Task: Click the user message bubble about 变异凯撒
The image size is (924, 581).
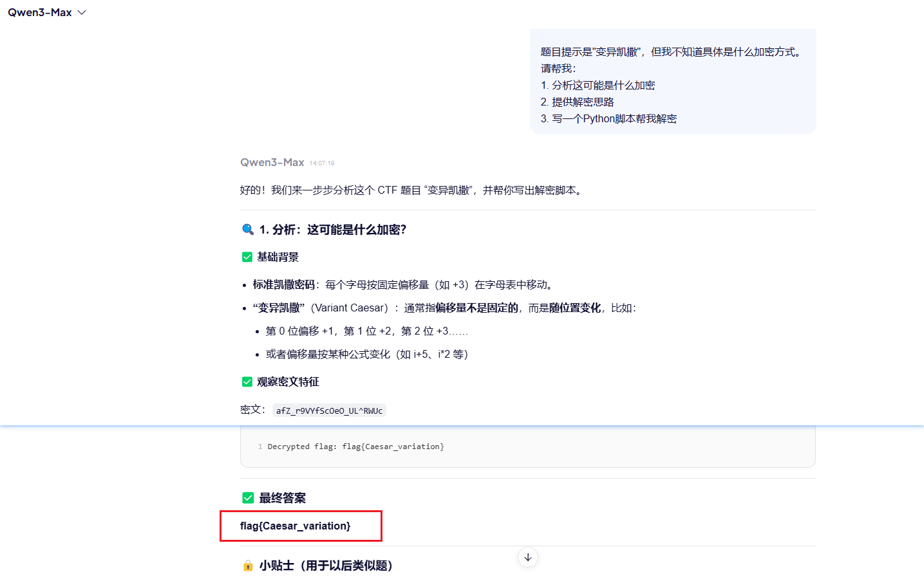Action: pyautogui.click(x=673, y=82)
